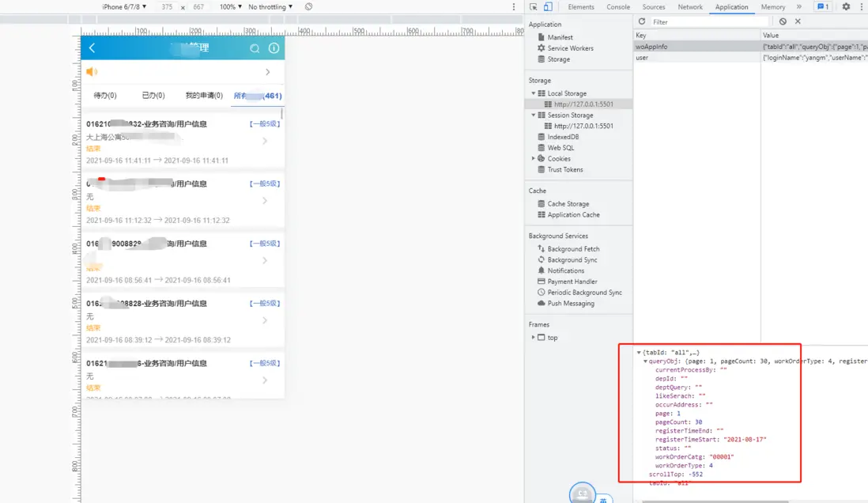Open the iPhone 6/7/8 device dropdown
The height and width of the screenshot is (503, 868).
124,6
